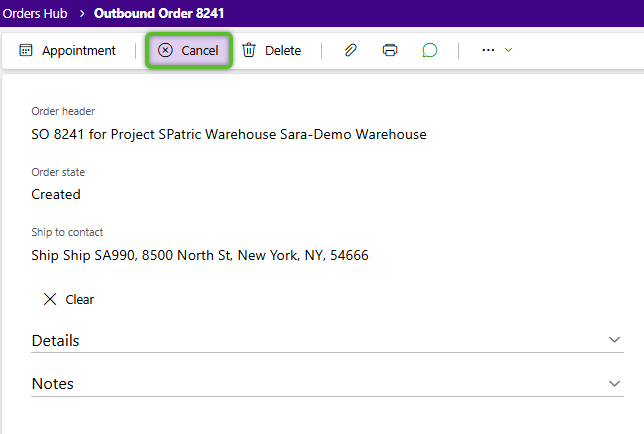The width and height of the screenshot is (644, 434).
Task: Expand the toolbar overflow chevron dropdown
Action: [508, 51]
